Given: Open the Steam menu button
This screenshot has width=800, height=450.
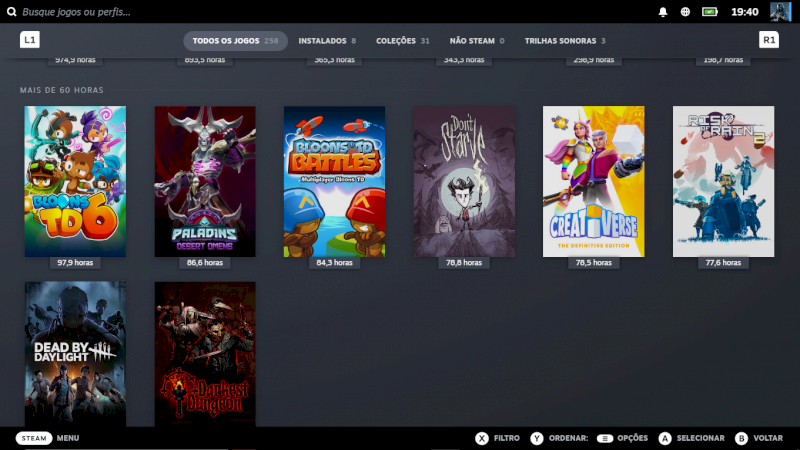Looking at the screenshot, I should click(34, 438).
